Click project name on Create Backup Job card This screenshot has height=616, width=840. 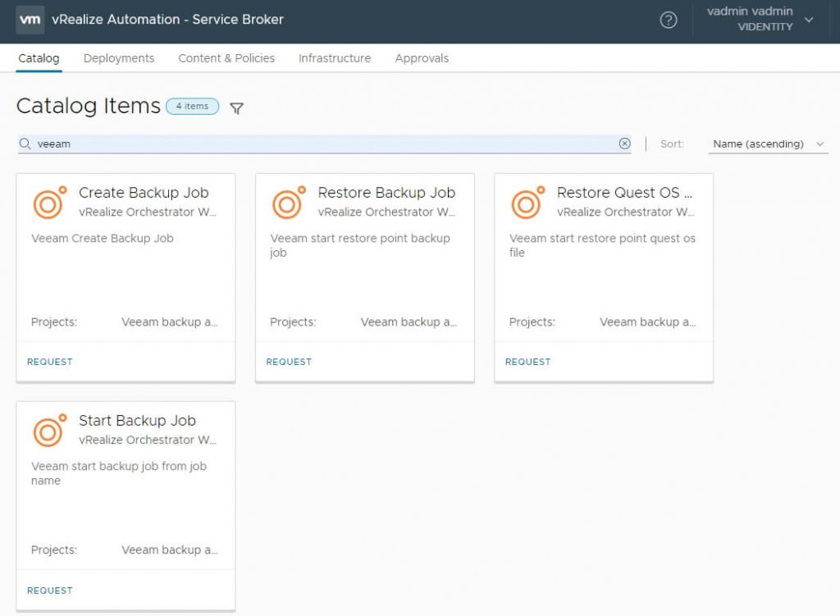(169, 322)
